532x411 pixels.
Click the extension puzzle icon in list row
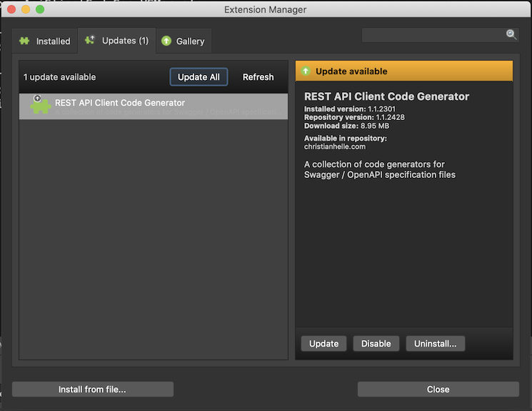(41, 105)
